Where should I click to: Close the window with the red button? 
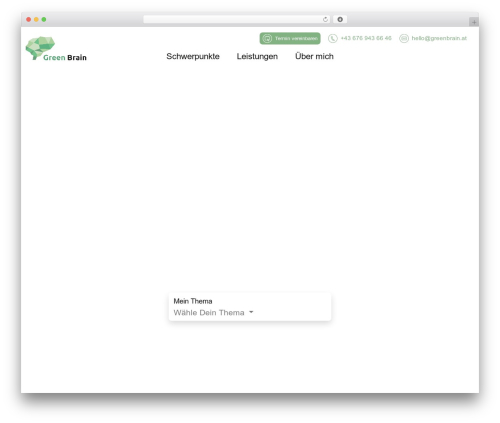29,20
